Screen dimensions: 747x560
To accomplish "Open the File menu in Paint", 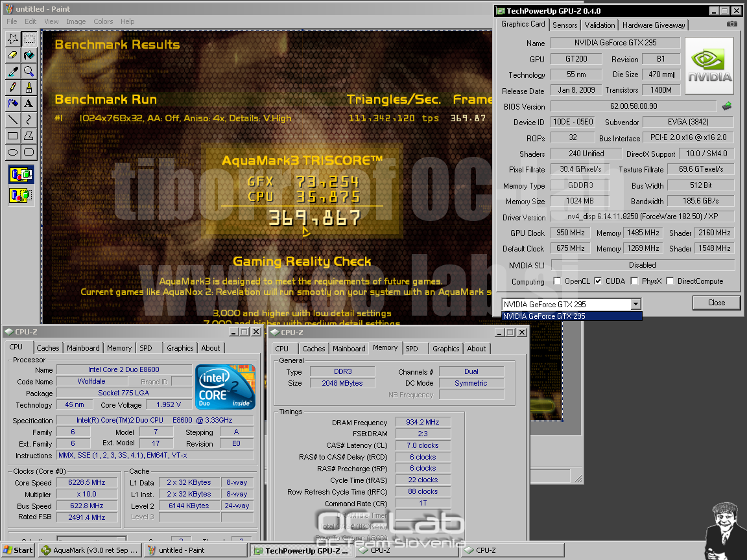I will (x=12, y=21).
